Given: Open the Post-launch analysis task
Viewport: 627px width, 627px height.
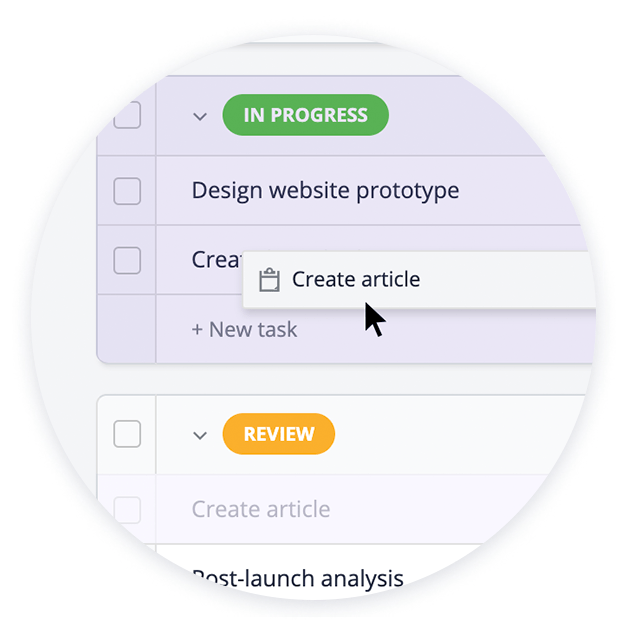Looking at the screenshot, I should 298,579.
